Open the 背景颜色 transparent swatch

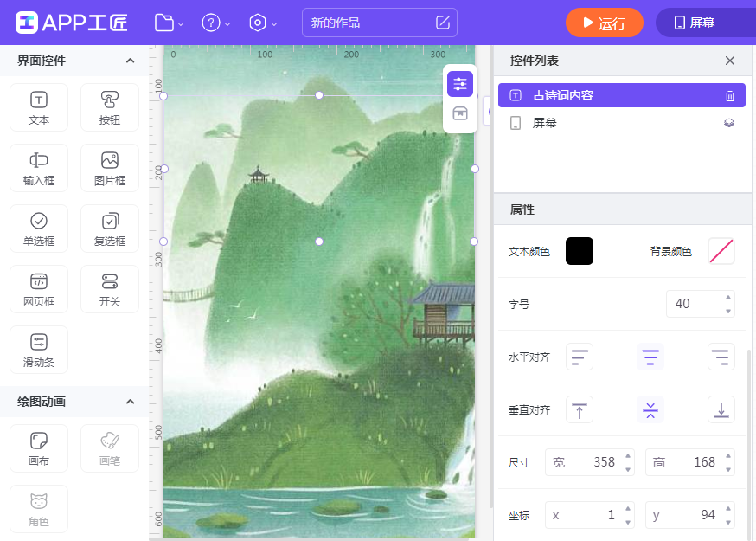(x=721, y=251)
